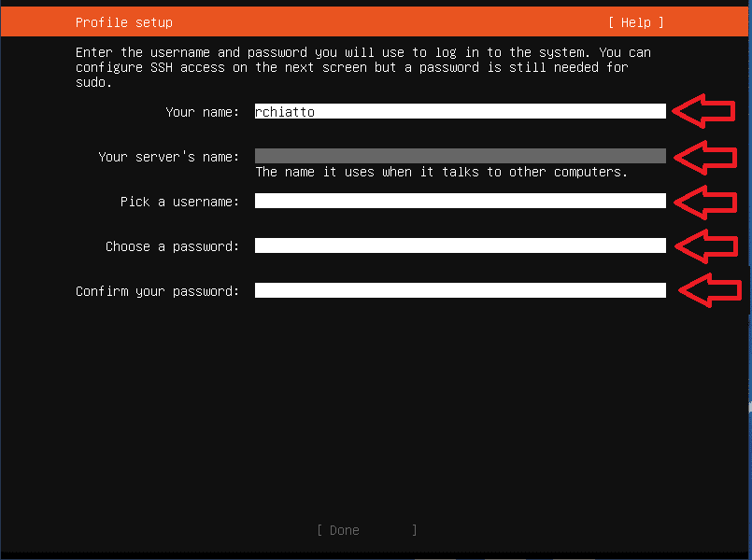Click the 'Choose a password:' label
752x560 pixels.
pos(172,246)
